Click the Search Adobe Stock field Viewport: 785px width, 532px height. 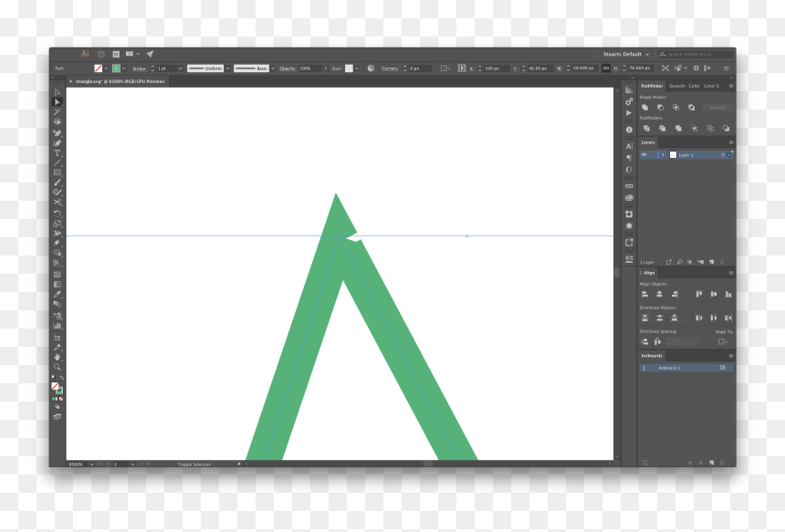pos(696,54)
